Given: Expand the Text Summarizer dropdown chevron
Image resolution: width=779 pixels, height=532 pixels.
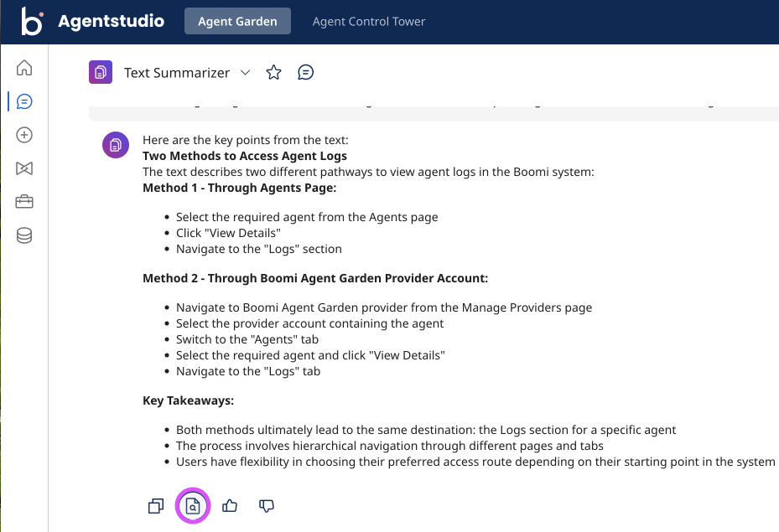Looking at the screenshot, I should pyautogui.click(x=246, y=72).
